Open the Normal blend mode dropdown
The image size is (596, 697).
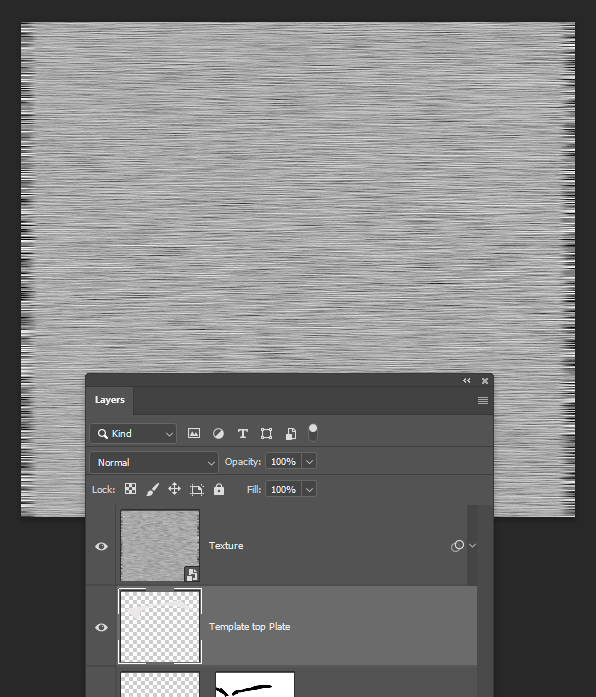tap(154, 462)
